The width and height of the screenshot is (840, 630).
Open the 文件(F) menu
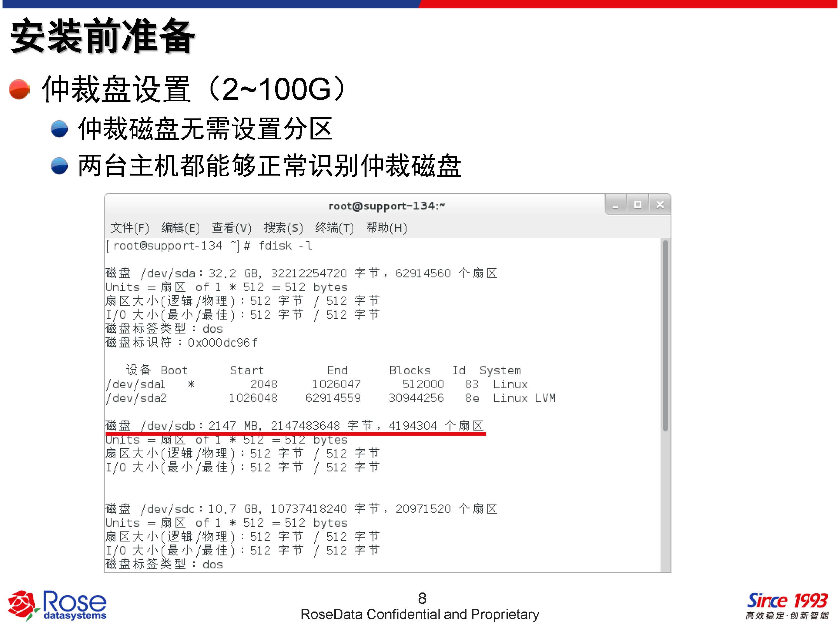coord(129,228)
